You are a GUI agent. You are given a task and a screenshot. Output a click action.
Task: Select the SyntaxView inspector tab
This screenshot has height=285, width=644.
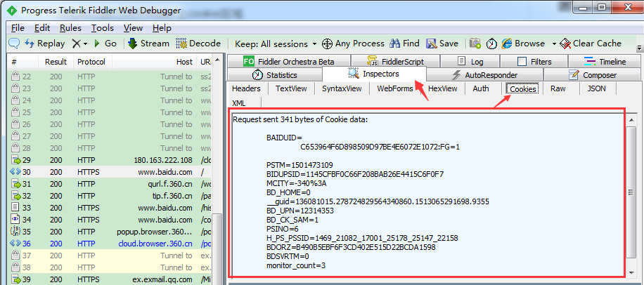tap(342, 88)
